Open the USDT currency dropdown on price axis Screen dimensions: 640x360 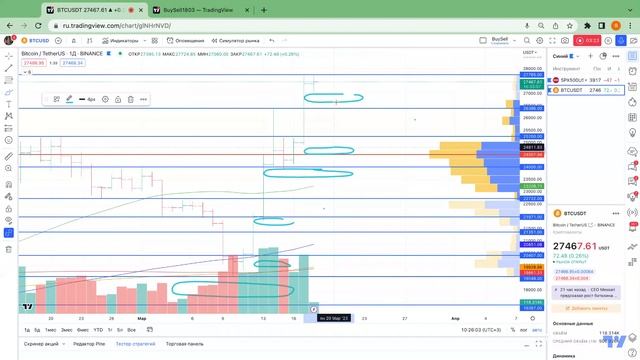[x=531, y=53]
